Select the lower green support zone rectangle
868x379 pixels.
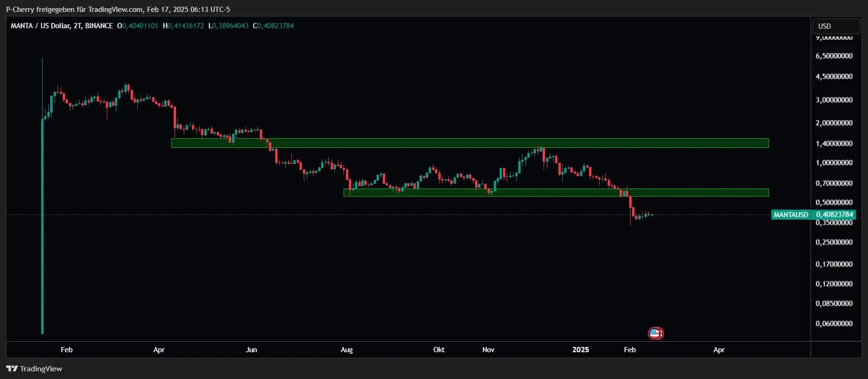[556, 192]
